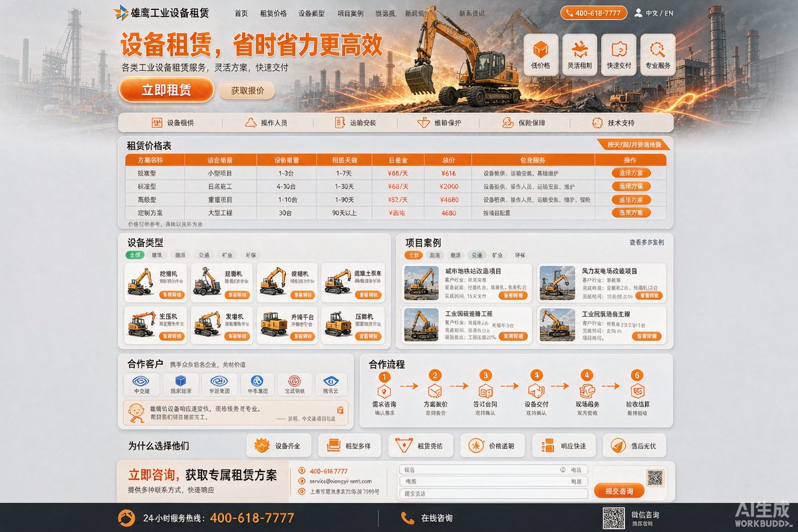Click the 租型多样 advantage icon
The height and width of the screenshot is (532, 798).
click(x=333, y=446)
